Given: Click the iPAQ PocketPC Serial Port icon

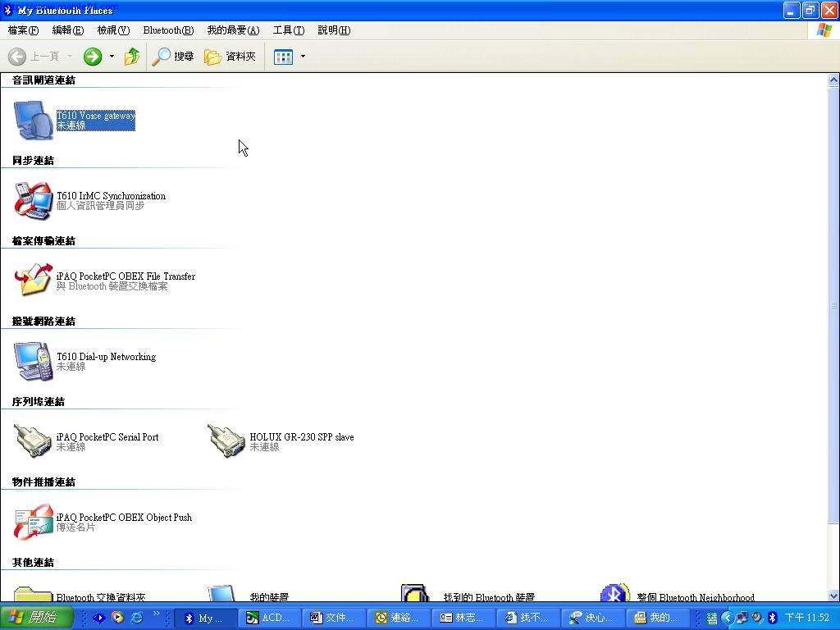Looking at the screenshot, I should (33, 441).
